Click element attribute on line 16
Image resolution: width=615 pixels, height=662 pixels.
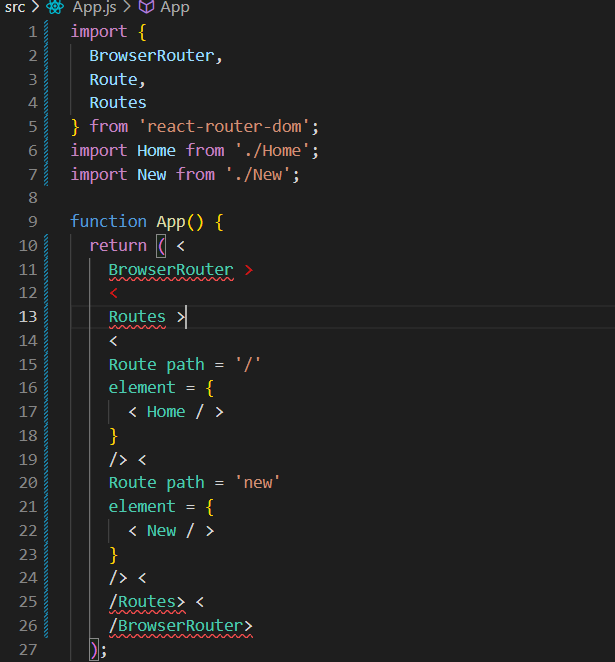(142, 388)
